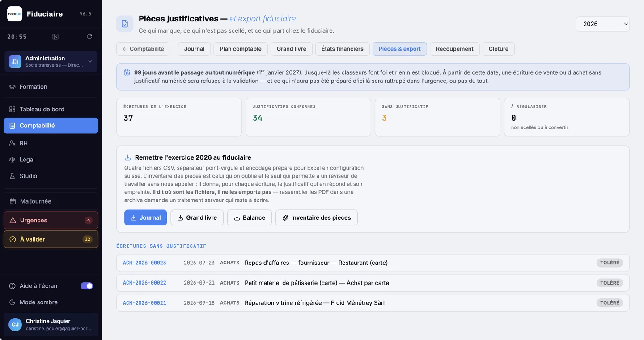Click the Sans justificatif count card
This screenshot has width=644, height=340.
437,117
